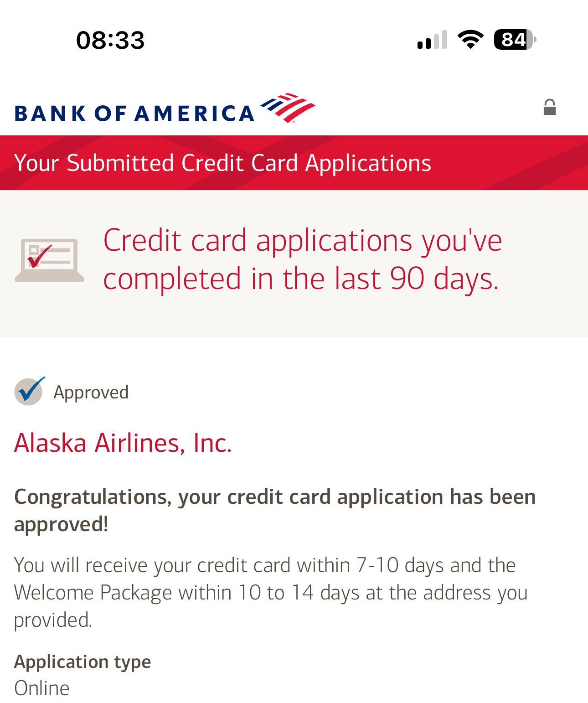Tap 'completed in the last 90 days' text
This screenshot has width=588, height=703.
click(301, 279)
